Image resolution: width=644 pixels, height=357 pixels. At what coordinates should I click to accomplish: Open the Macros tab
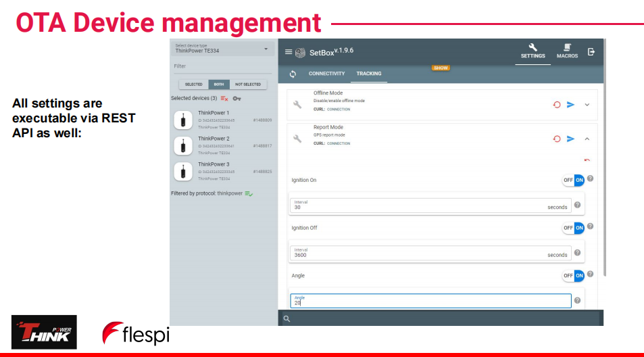pyautogui.click(x=567, y=51)
